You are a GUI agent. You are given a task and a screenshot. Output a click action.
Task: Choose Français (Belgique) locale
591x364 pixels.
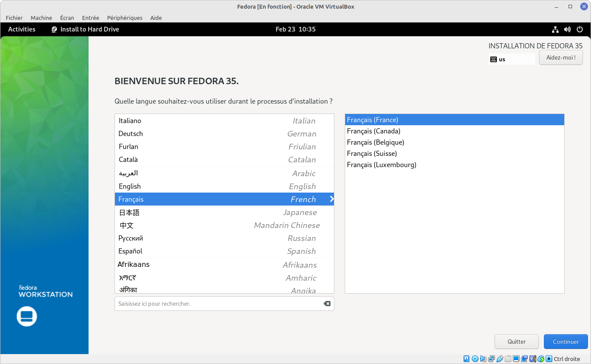click(454, 142)
